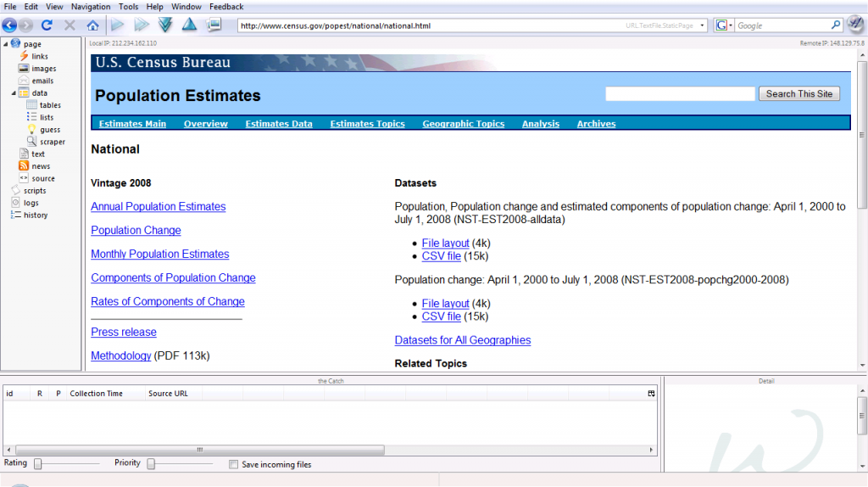This screenshot has height=487, width=868.
Task: Open the tables item under data
Action: point(50,105)
